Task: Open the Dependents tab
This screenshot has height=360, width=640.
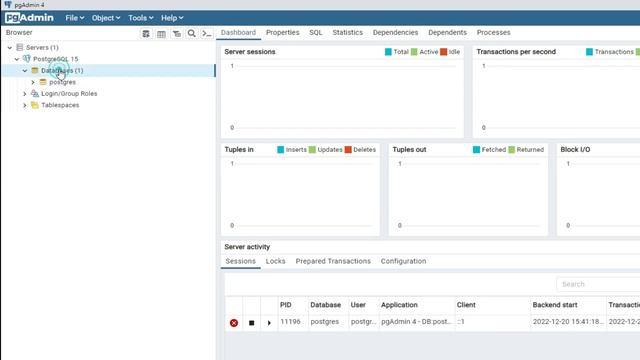Action: coord(447,33)
